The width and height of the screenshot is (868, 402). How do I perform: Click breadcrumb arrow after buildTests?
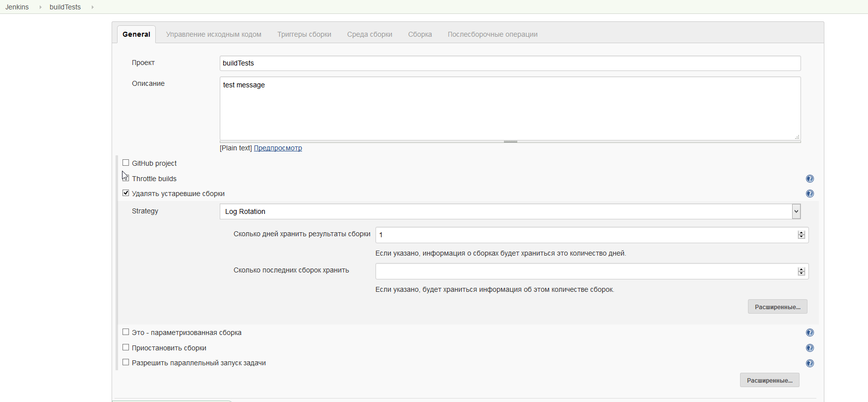92,7
